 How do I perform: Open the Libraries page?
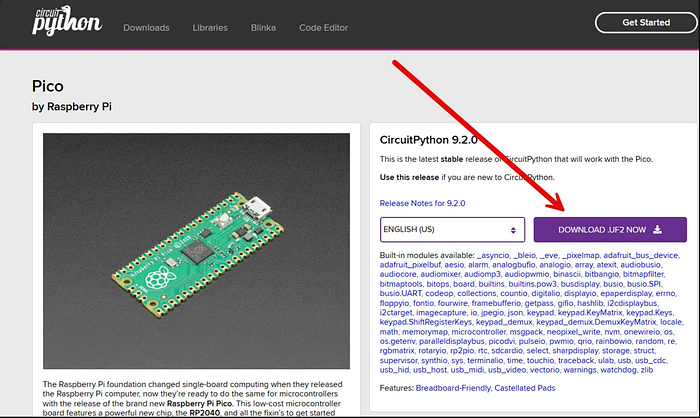click(x=210, y=28)
